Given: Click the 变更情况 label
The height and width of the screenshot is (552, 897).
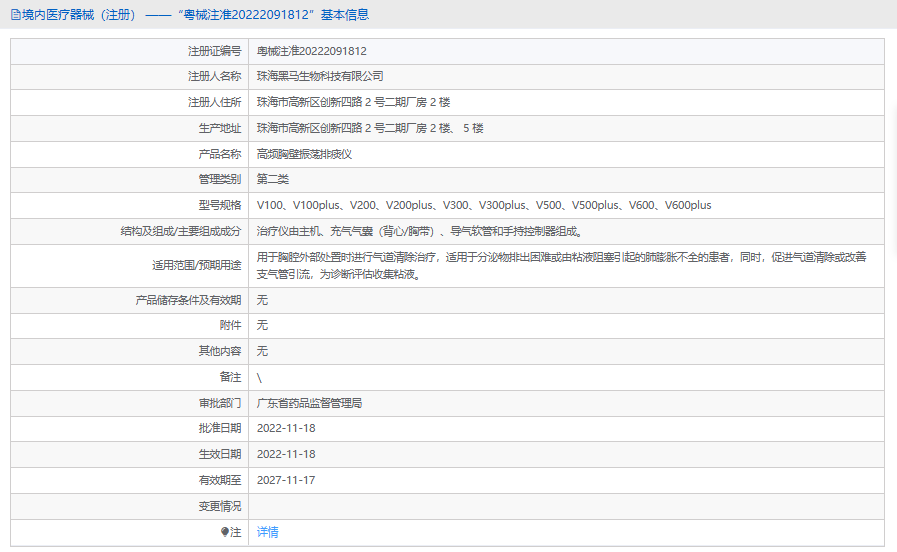Looking at the screenshot, I should coord(220,506).
